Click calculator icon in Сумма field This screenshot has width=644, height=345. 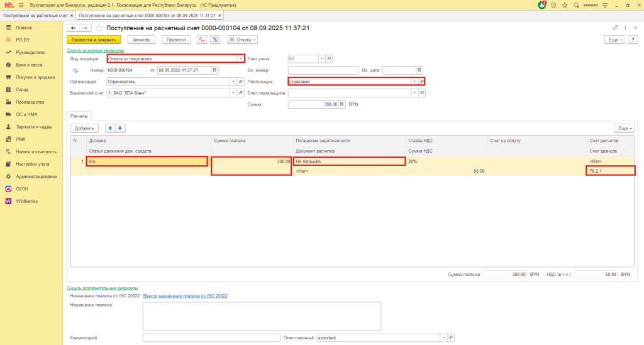pos(341,104)
